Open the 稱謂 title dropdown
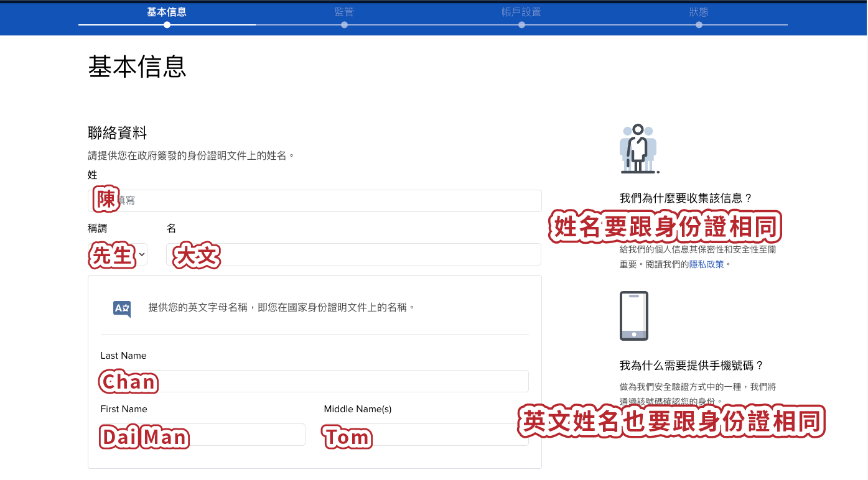Screen dimensions: 868x480 (118, 254)
